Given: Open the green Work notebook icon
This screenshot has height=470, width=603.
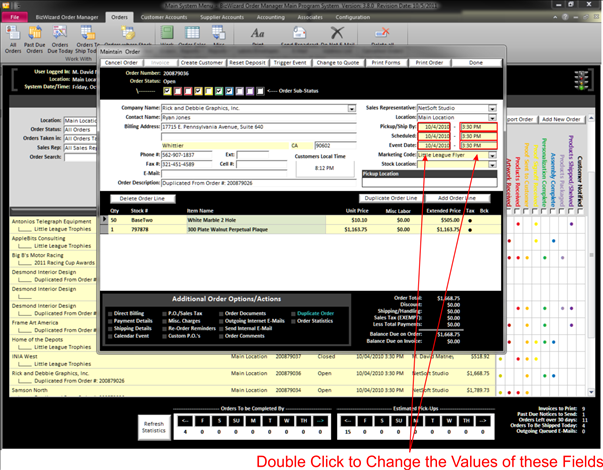Looking at the screenshot, I should [x=167, y=33].
